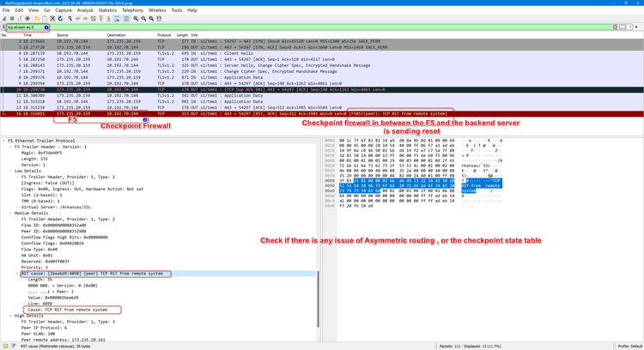Screen dimensions: 644x350
Task: Toggle auto scroll during live capture
Action: [117, 19]
